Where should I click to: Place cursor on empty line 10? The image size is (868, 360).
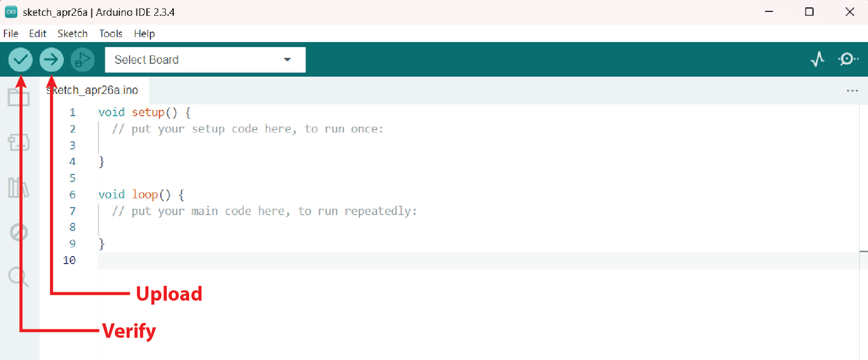[479, 260]
